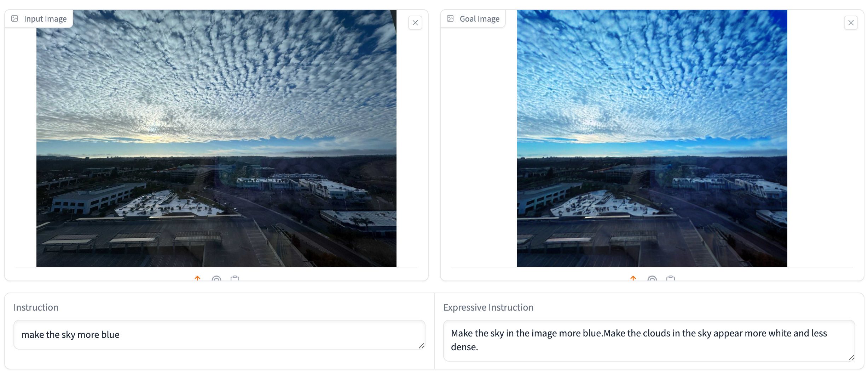The image size is (868, 374).
Task: Click the webcam icon under Goal Image
Action: 652,278
